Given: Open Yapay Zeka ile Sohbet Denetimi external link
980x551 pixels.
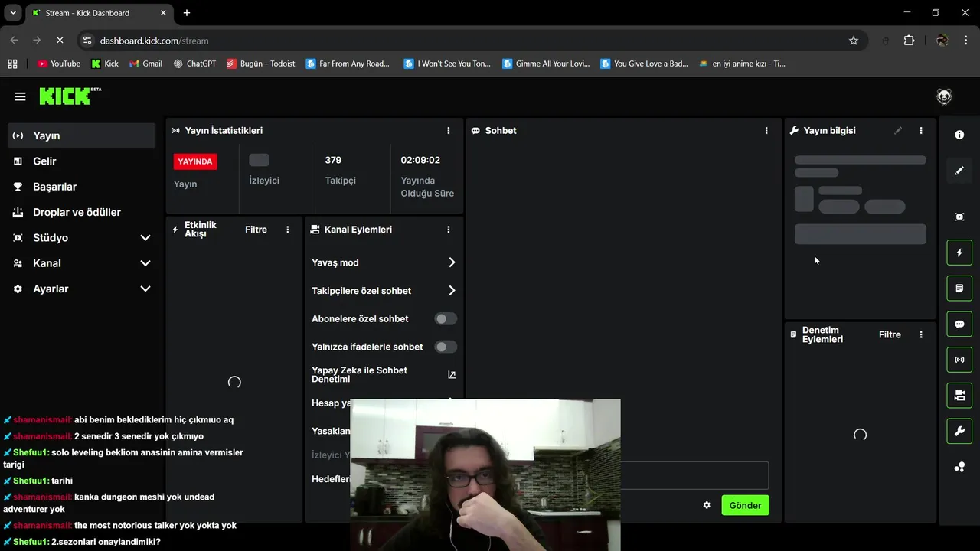Looking at the screenshot, I should point(452,375).
